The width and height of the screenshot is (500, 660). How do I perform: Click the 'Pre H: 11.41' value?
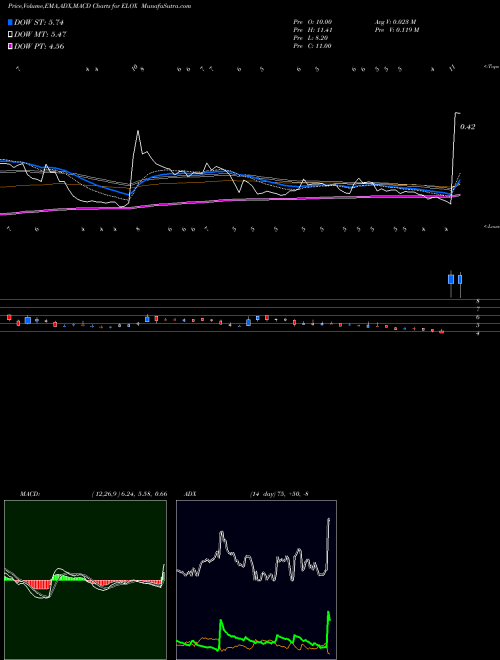tap(313, 30)
